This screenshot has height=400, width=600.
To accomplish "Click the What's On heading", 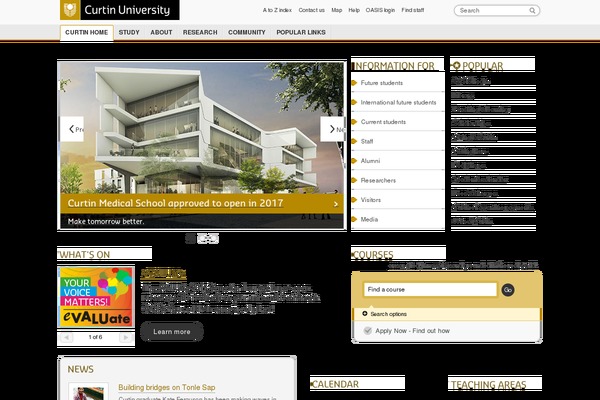I will (85, 255).
